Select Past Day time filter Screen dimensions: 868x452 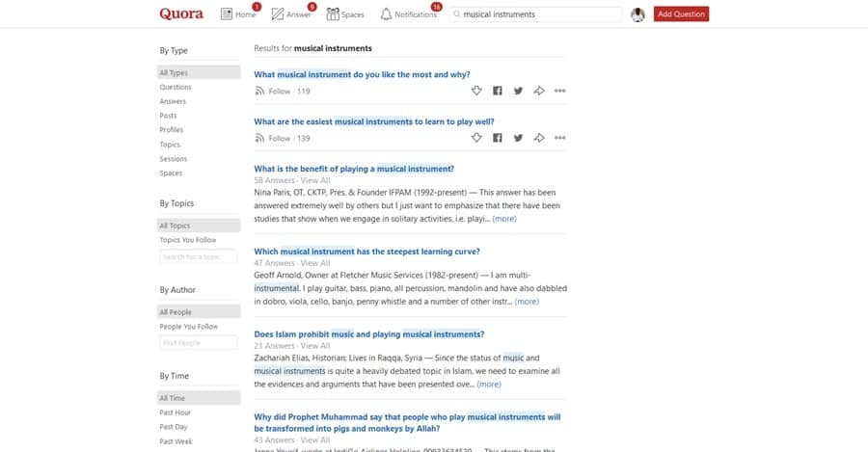[x=174, y=427]
